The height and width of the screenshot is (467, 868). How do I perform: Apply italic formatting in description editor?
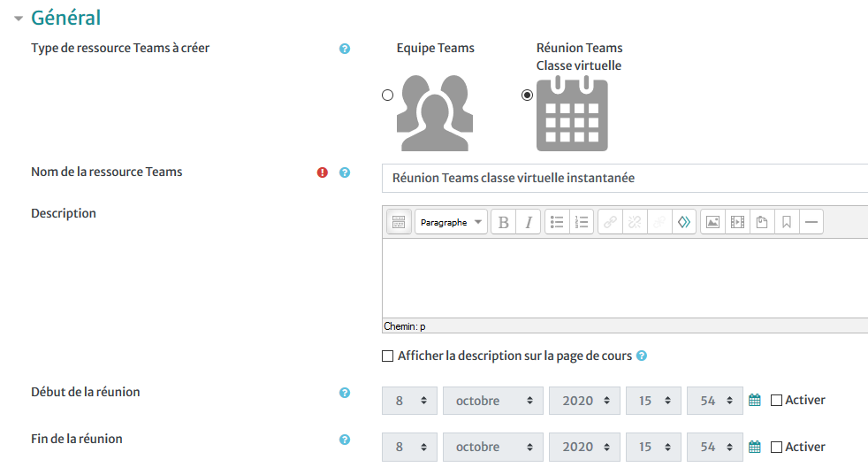(528, 222)
